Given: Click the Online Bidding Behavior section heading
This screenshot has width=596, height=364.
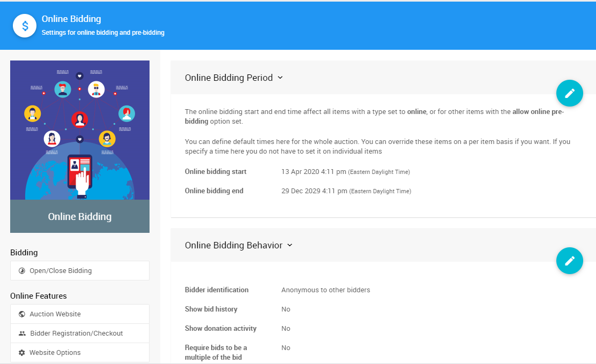Looking at the screenshot, I should 234,245.
